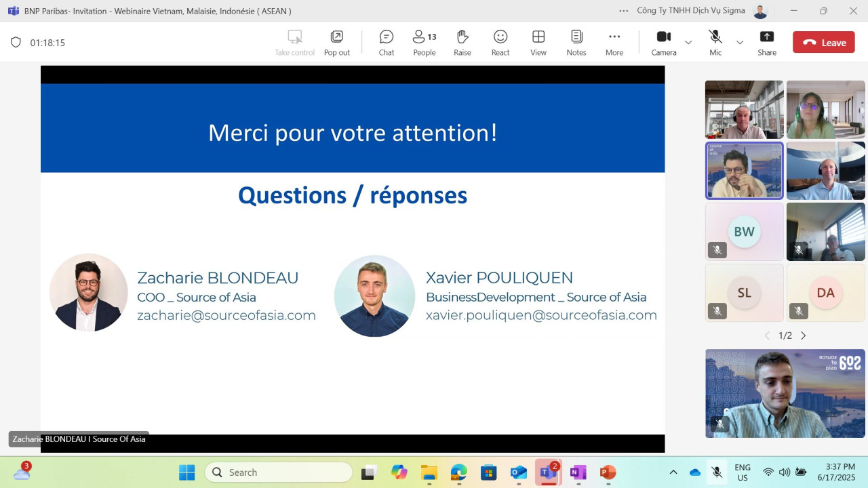The height and width of the screenshot is (488, 868).
Task: Click zacharie@sourceofasia.com on the slide
Action: click(226, 315)
